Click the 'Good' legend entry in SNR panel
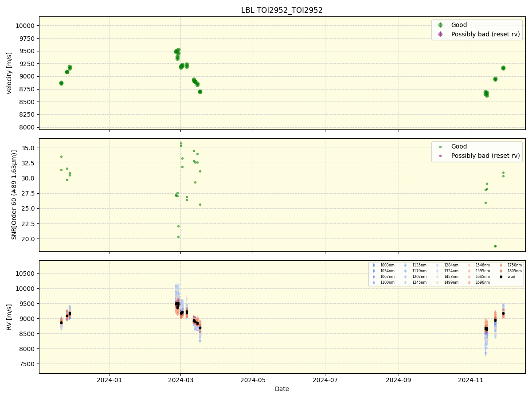This screenshot has height=399, width=532. pos(459,147)
